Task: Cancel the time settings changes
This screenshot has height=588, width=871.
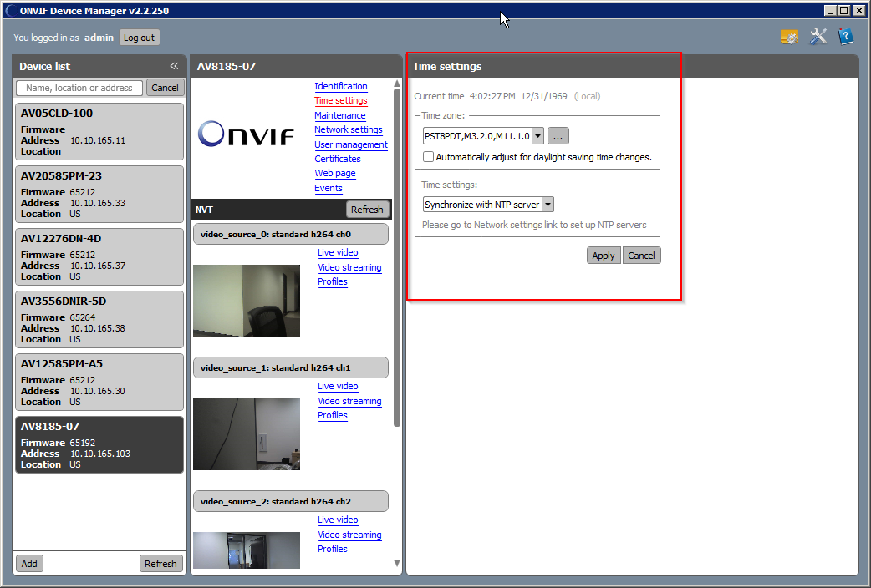Action: pyautogui.click(x=642, y=256)
